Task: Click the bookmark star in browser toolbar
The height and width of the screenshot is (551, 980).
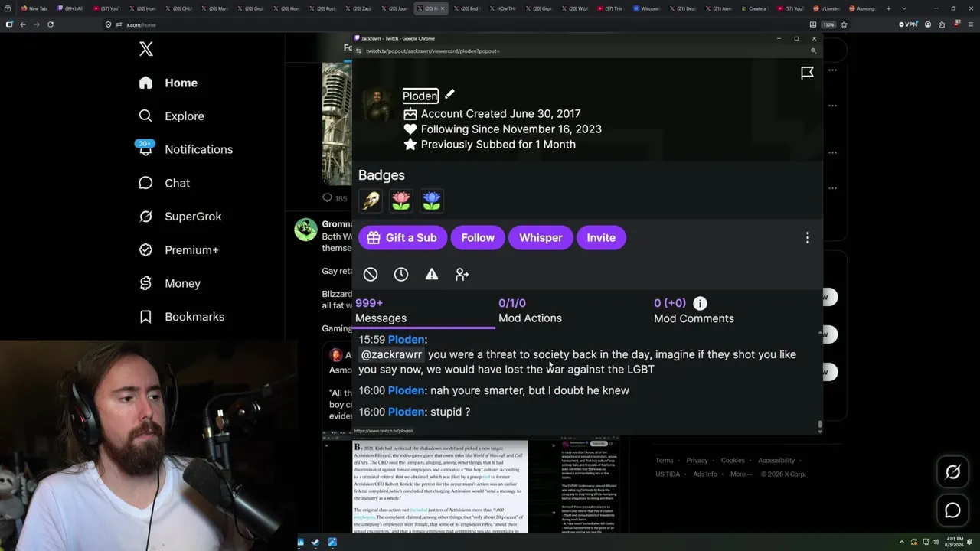Action: point(844,24)
